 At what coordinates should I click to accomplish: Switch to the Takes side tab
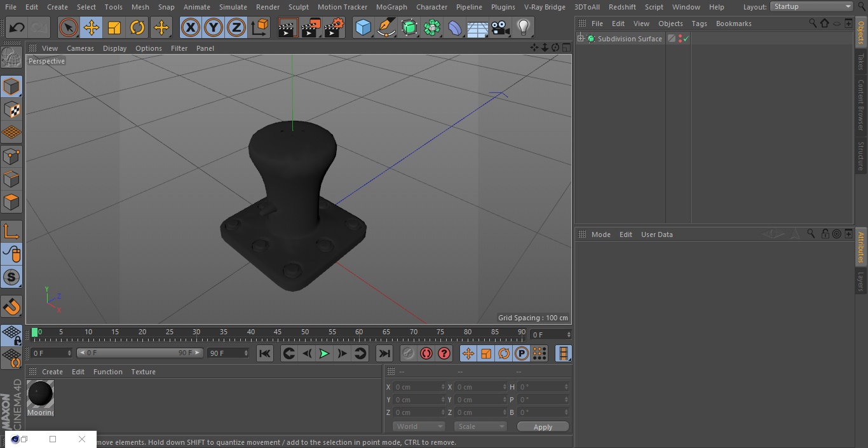click(861, 62)
